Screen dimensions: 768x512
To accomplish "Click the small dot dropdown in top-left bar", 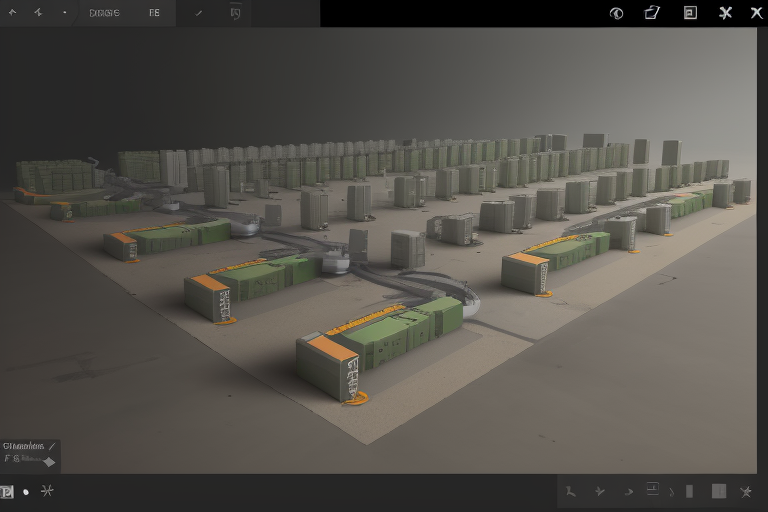I will (64, 13).
